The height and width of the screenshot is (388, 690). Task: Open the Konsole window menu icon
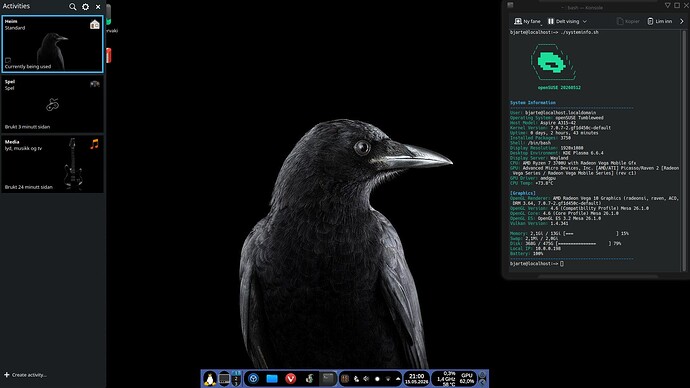click(x=510, y=5)
